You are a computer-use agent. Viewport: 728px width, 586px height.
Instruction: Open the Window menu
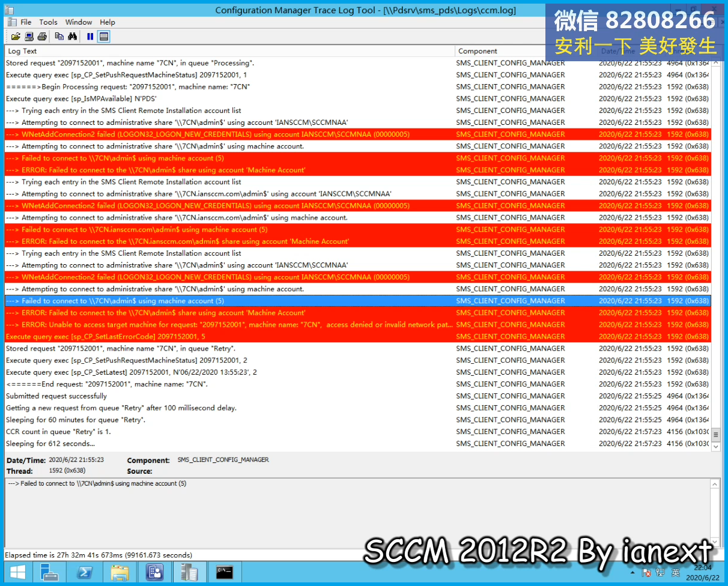(x=79, y=22)
